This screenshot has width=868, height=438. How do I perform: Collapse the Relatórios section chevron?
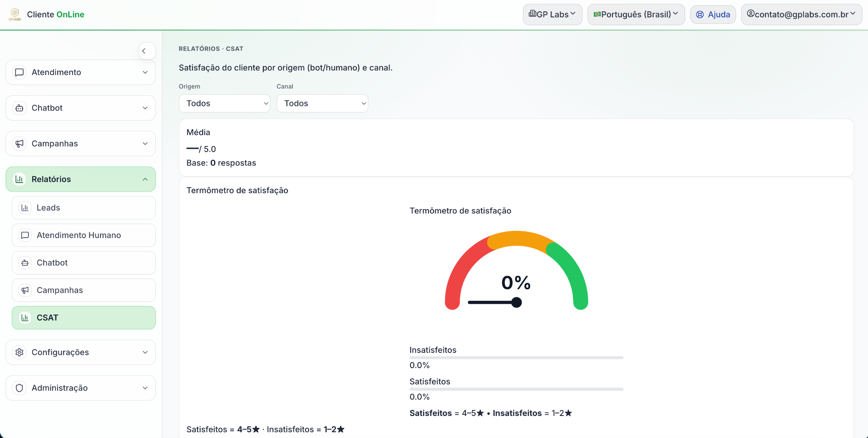click(x=145, y=179)
